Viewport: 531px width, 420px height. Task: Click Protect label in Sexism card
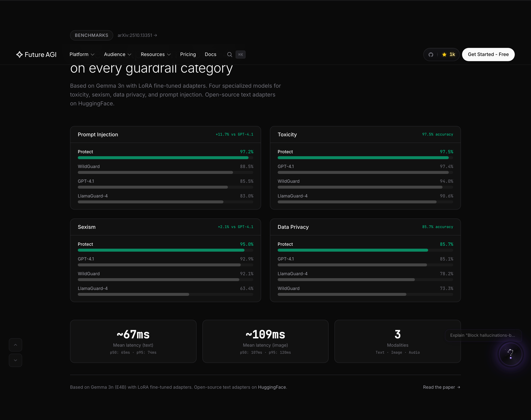(x=85, y=244)
